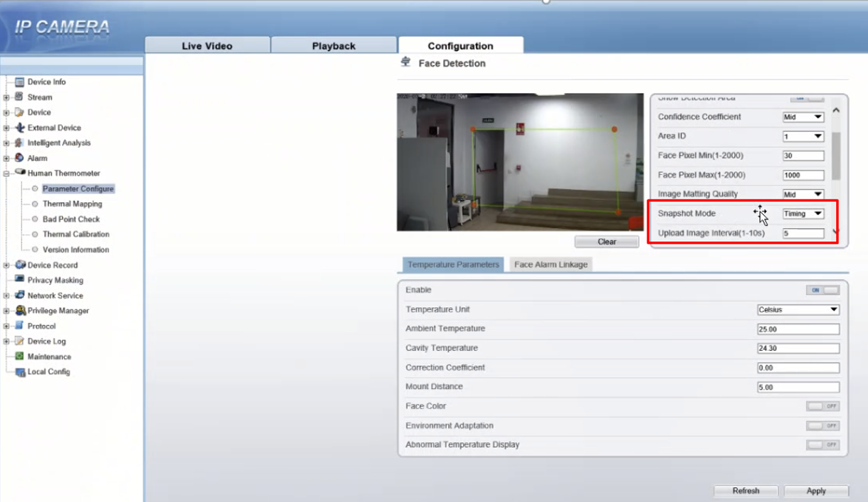
Task: Open Version Information in sidebar
Action: 76,250
